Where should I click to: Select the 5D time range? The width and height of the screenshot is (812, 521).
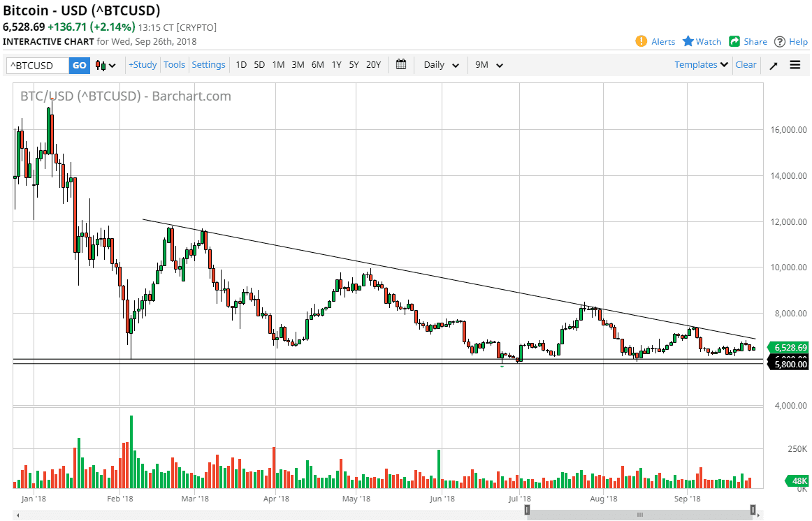(259, 64)
